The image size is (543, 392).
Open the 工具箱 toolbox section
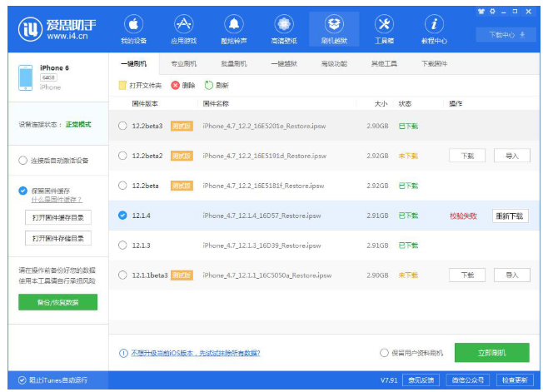(x=384, y=29)
